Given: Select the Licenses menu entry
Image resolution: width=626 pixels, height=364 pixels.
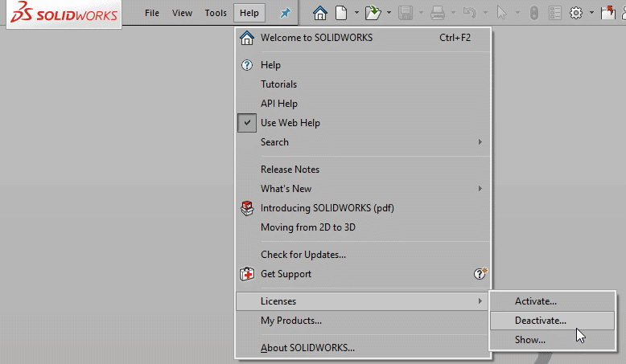Looking at the screenshot, I should click(x=363, y=301).
